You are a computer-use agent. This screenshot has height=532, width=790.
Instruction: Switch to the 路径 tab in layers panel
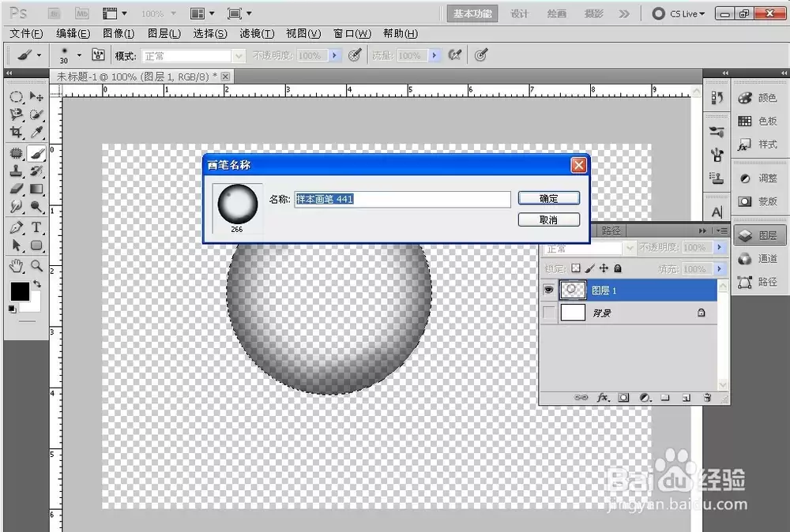click(x=611, y=230)
